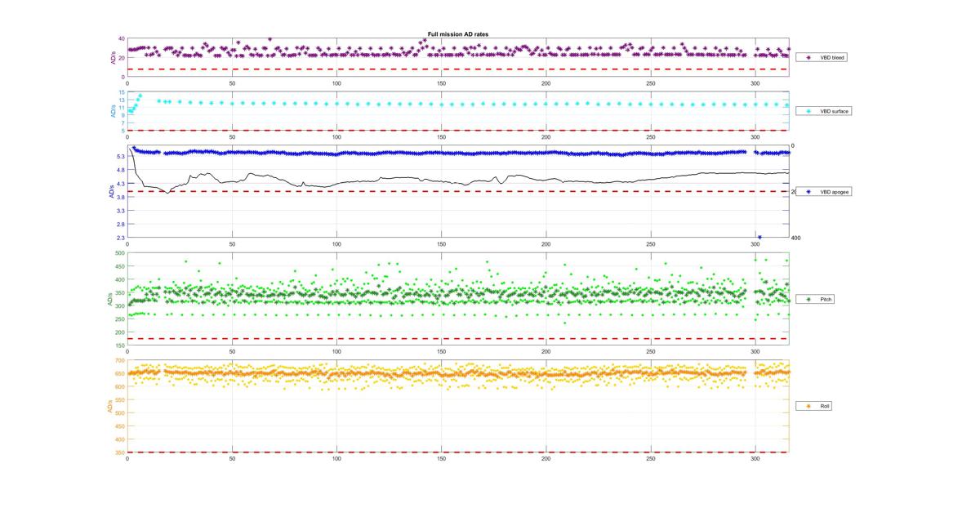Click the green AD/s axis label
The height and width of the screenshot is (508, 980).
[x=110, y=300]
